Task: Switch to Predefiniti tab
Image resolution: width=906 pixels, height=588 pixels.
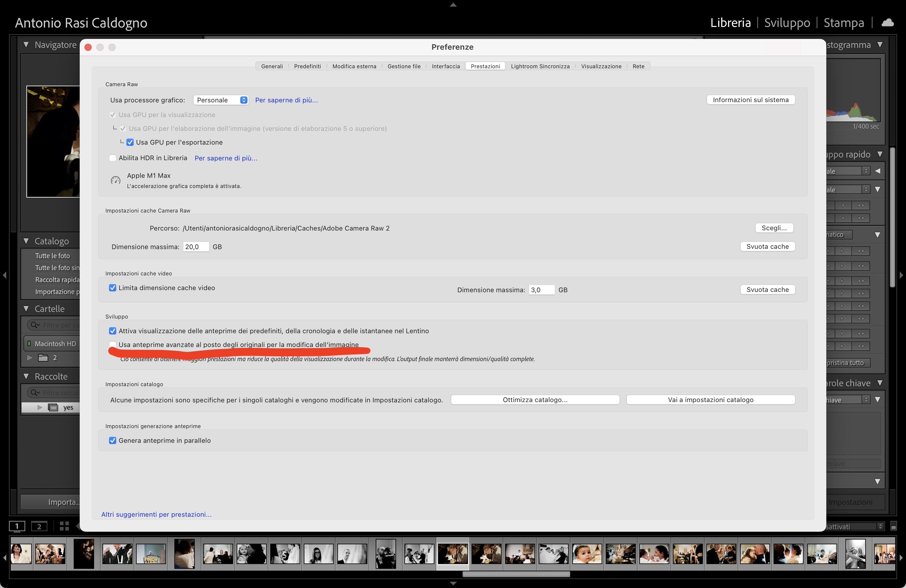Action: coord(307,66)
